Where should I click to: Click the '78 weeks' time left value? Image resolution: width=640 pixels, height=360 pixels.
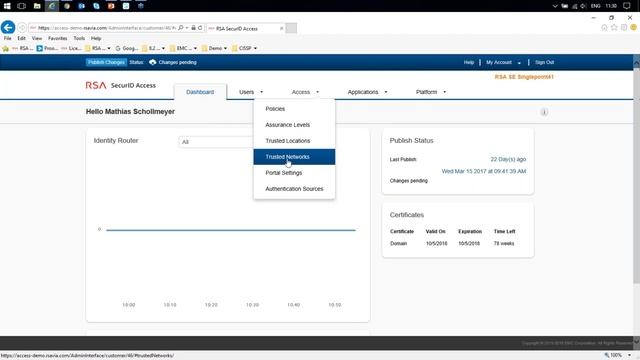point(504,243)
